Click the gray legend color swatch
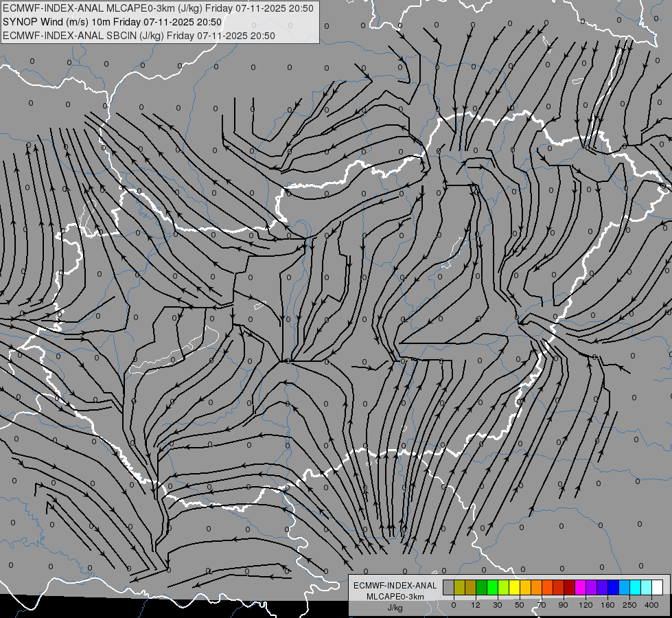The image size is (672, 618). coord(449,587)
